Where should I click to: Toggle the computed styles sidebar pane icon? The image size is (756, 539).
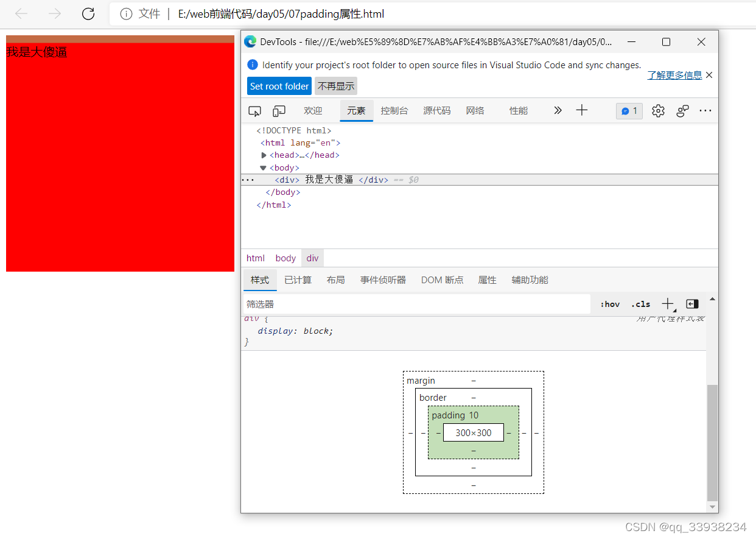692,304
